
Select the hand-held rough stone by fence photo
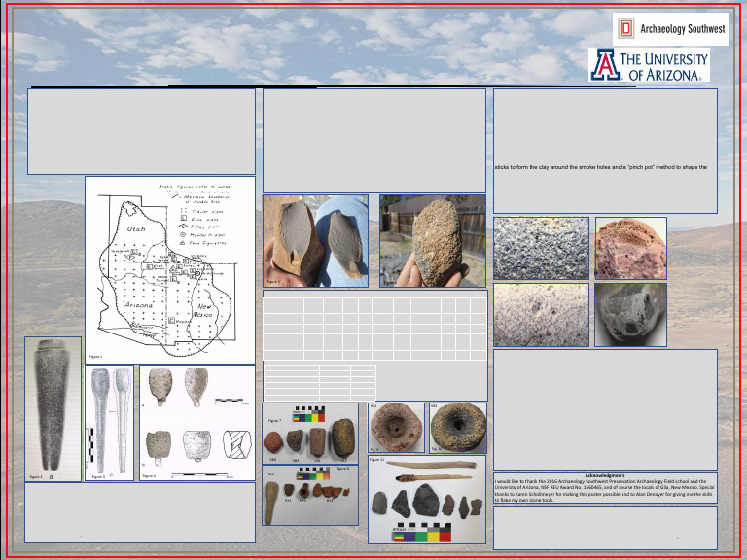pyautogui.click(x=433, y=240)
